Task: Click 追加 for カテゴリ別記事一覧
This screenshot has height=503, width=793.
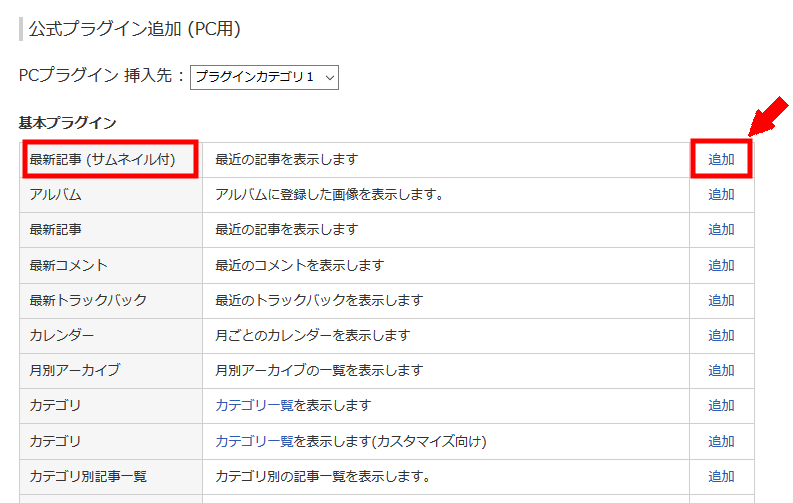Action: (721, 476)
